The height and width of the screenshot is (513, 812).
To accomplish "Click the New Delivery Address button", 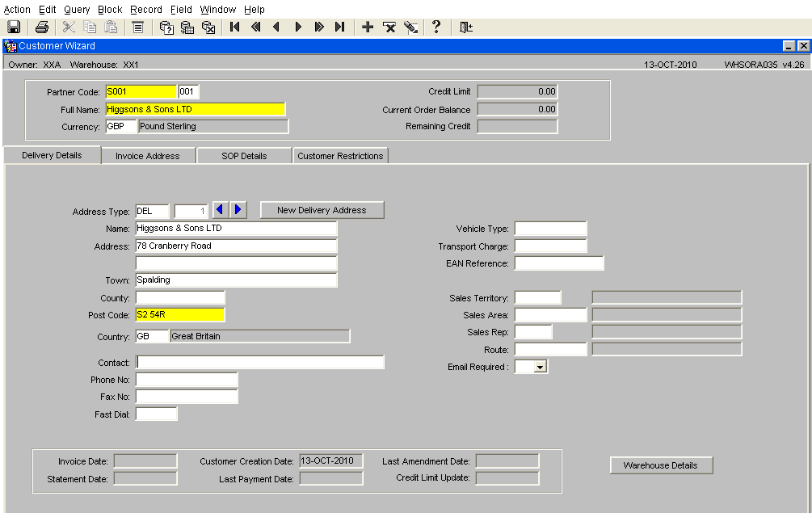I will 322,210.
